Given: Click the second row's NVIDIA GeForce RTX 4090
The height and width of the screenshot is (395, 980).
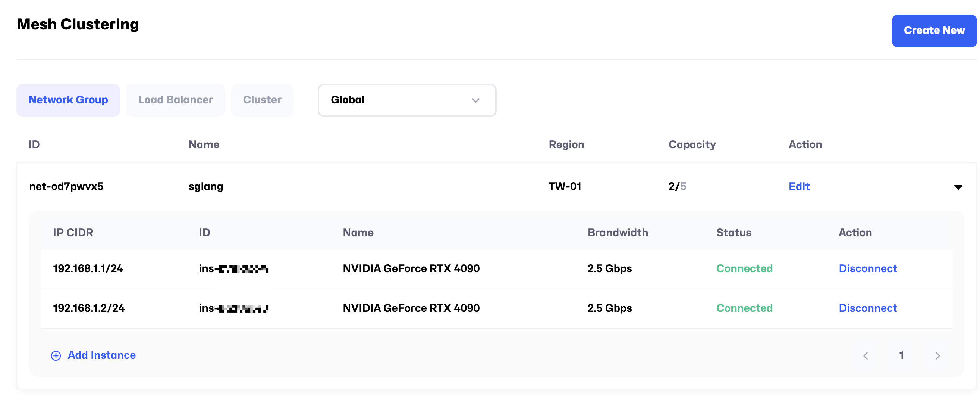Looking at the screenshot, I should 411,308.
